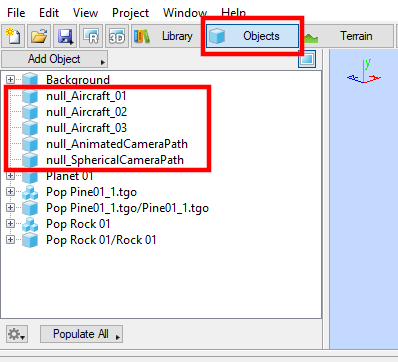Click the blue square icon beside Add Object
This screenshot has width=398, height=362.
(x=307, y=59)
